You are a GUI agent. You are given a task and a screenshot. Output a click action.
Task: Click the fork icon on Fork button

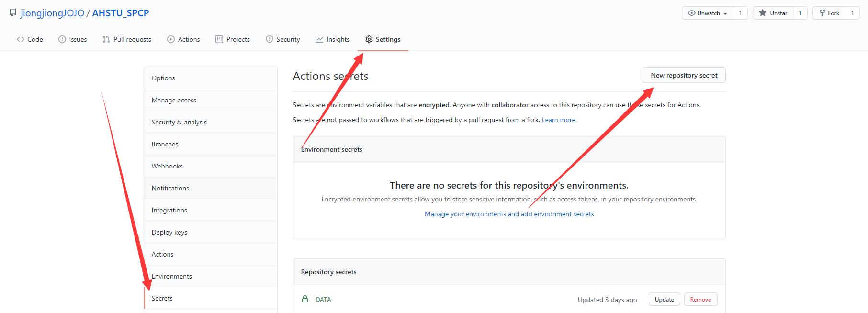(823, 13)
